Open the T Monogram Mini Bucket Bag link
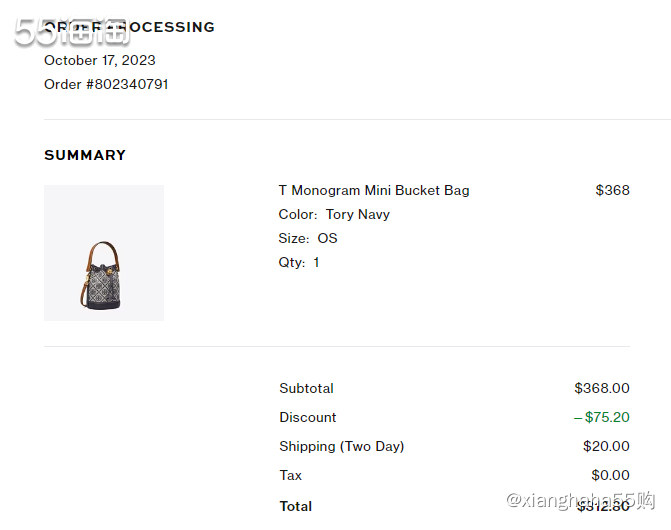Image resolution: width=671 pixels, height=530 pixels. pos(373,190)
